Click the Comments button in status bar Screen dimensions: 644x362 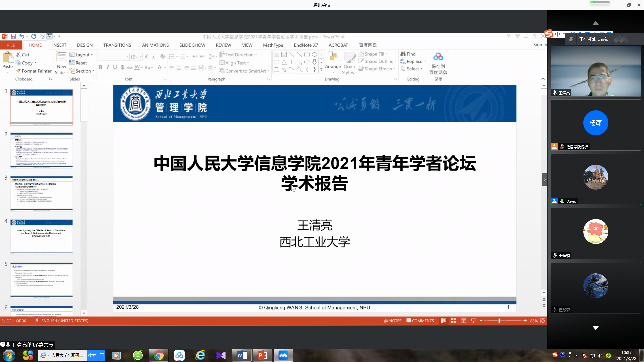(x=420, y=321)
